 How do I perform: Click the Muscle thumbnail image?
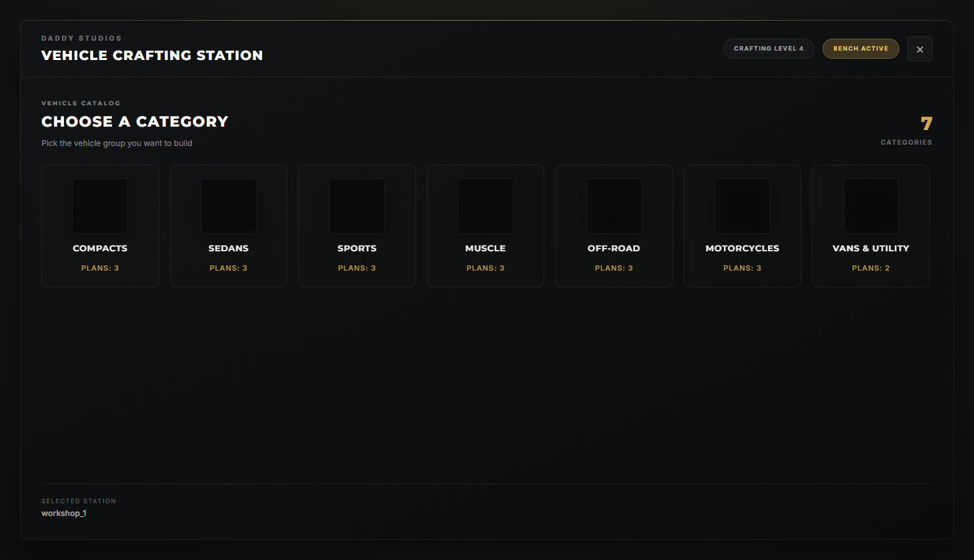pos(486,206)
